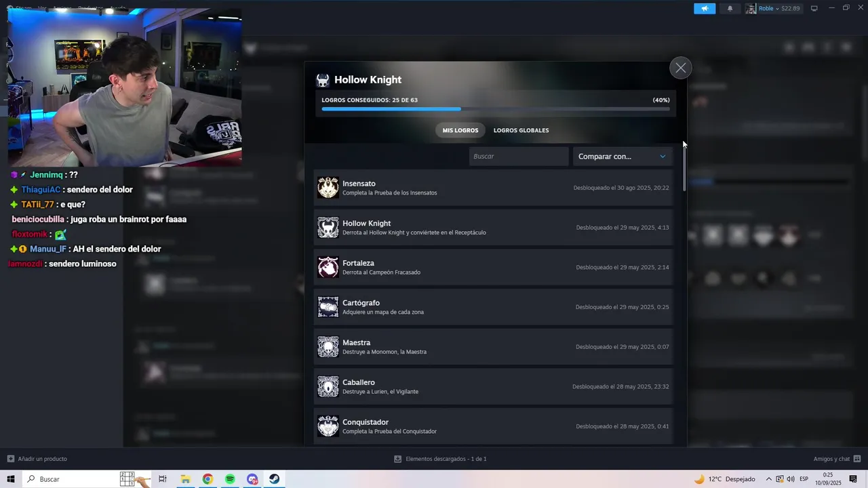Open the Windows Start menu
868x488 pixels.
pos(11,479)
